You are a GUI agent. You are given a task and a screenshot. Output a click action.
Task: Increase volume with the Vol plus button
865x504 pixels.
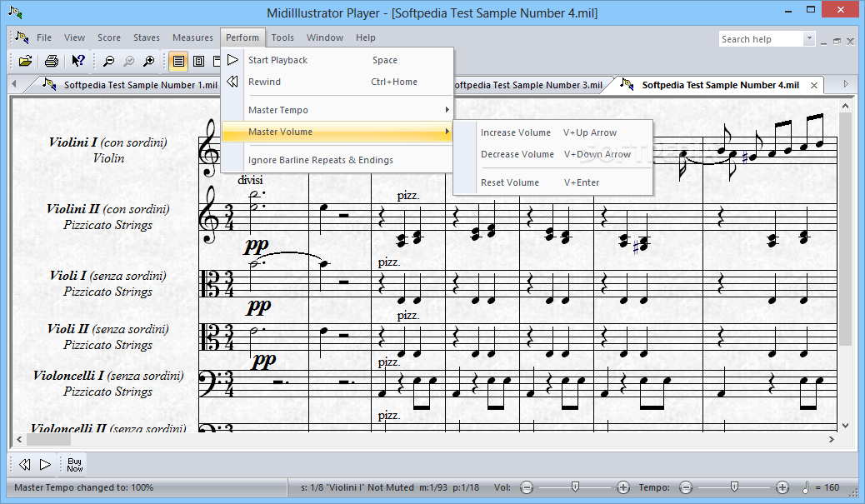pyautogui.click(x=622, y=487)
